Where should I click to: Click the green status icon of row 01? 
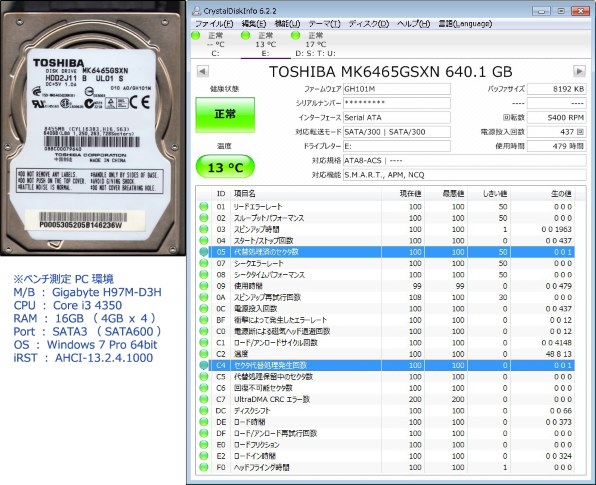(204, 206)
